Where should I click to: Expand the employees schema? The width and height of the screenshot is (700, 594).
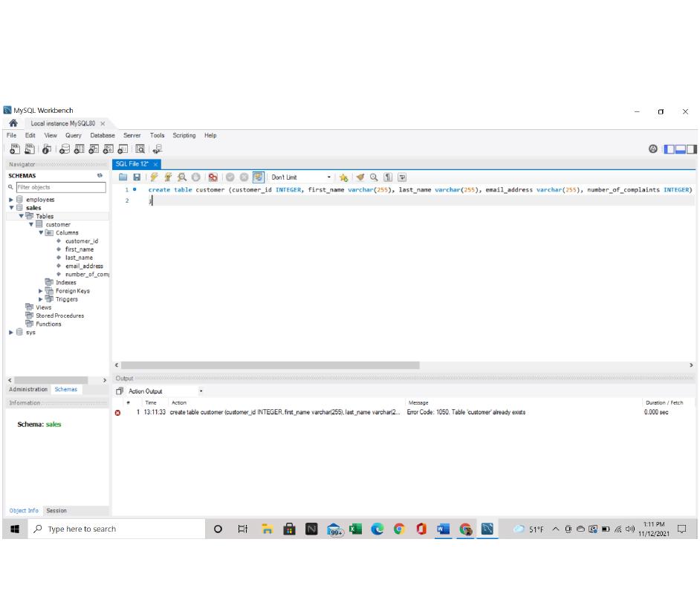click(11, 200)
